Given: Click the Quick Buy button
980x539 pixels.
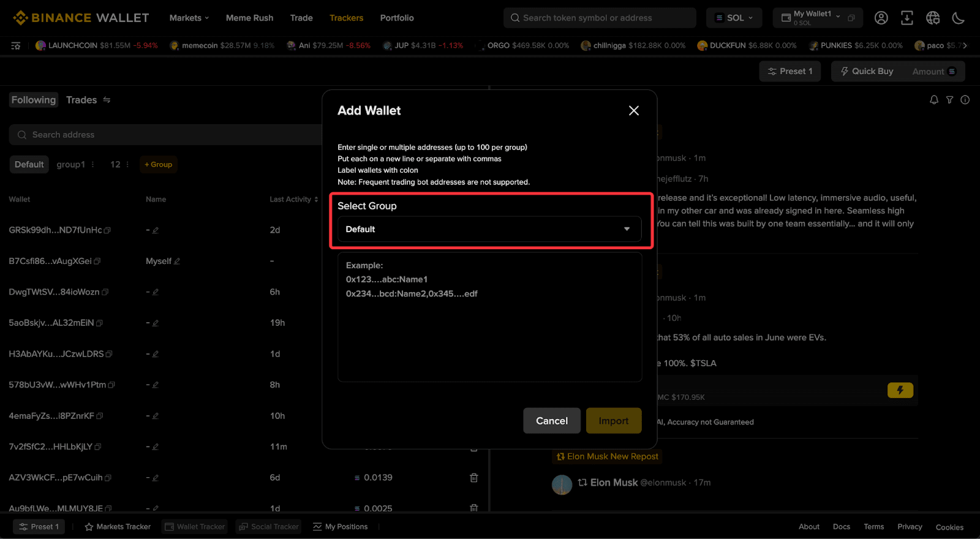Looking at the screenshot, I should coord(867,71).
